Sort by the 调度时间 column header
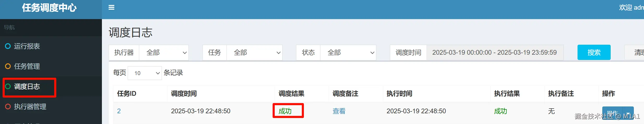Screen dimensions: 644x124 184,94
